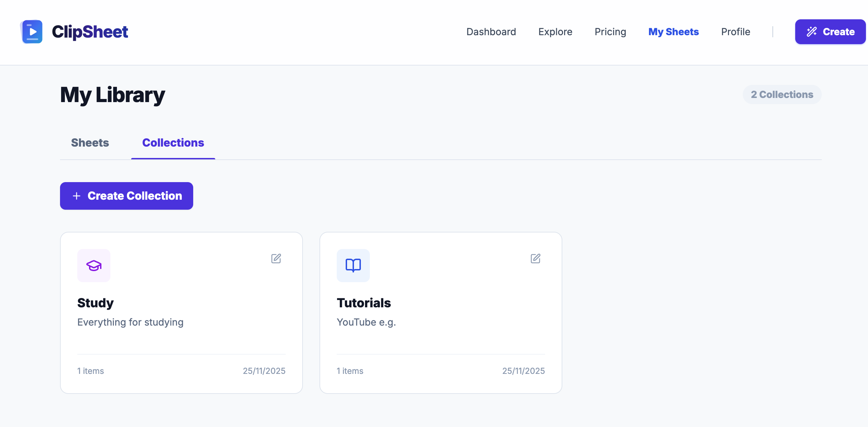Click the ClipSheet play logo icon
Viewport: 868px width, 427px height.
tap(32, 32)
